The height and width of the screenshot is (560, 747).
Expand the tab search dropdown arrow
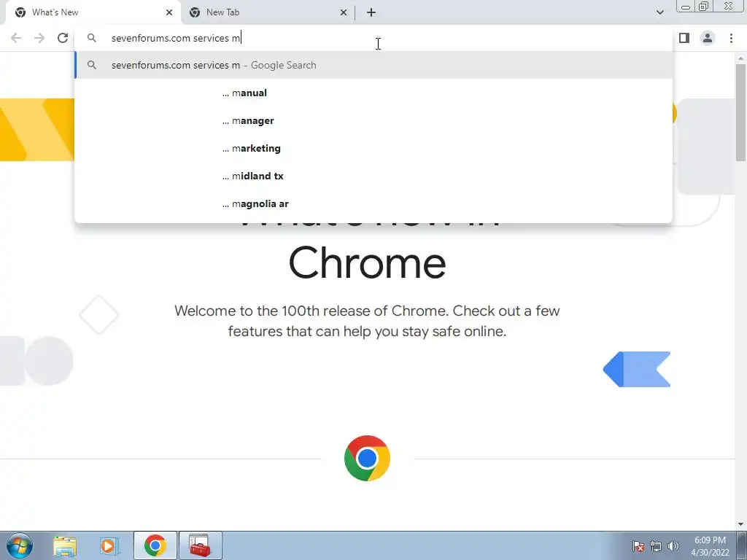(x=659, y=12)
